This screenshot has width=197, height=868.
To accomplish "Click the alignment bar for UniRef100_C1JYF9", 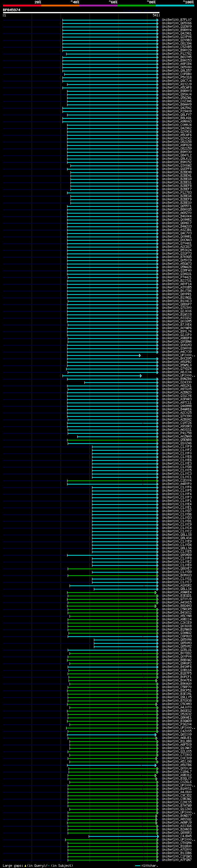I will coord(125,446).
